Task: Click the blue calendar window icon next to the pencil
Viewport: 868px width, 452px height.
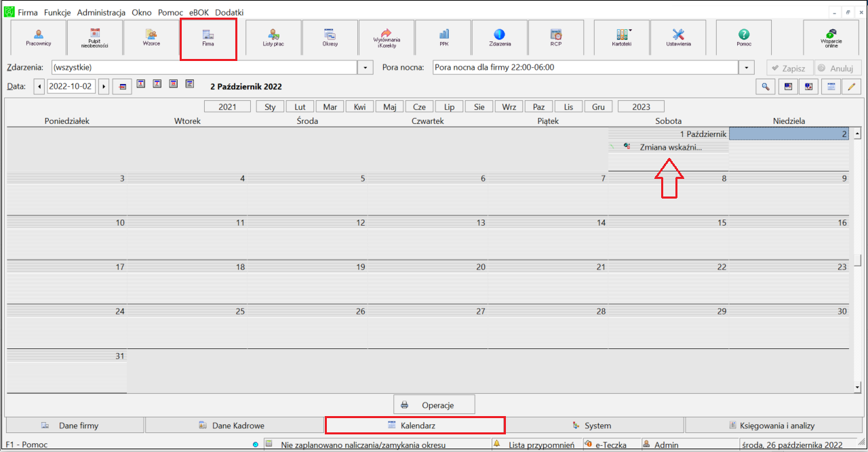Action: click(830, 86)
